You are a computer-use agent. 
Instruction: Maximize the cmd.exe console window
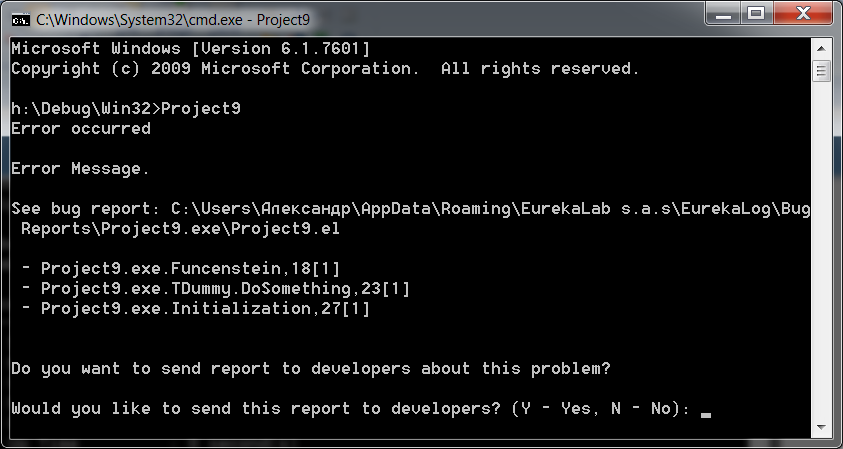tap(757, 13)
